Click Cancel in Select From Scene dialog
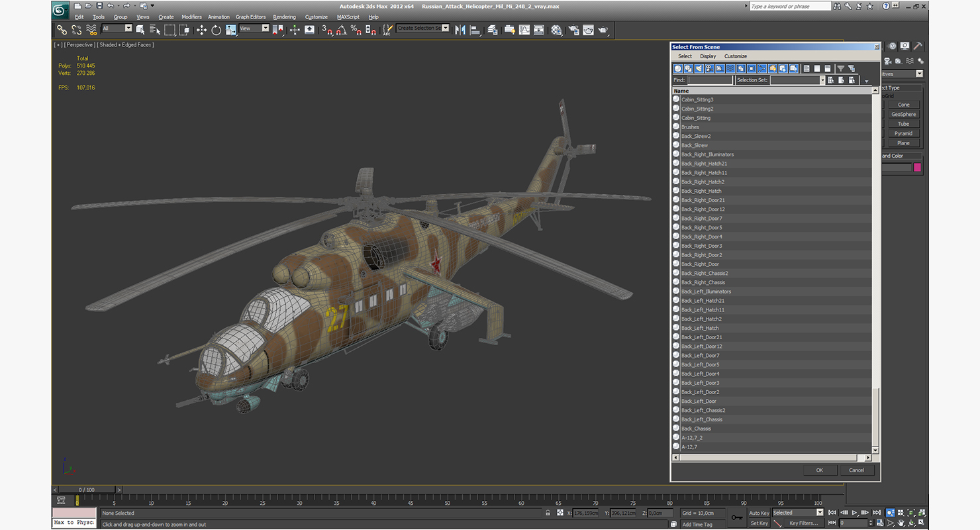 pos(856,470)
